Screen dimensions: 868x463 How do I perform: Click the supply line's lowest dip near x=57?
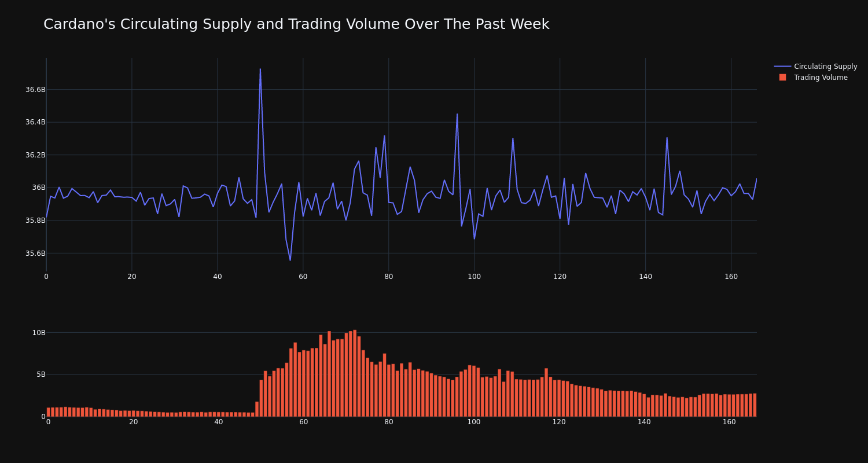click(x=290, y=260)
